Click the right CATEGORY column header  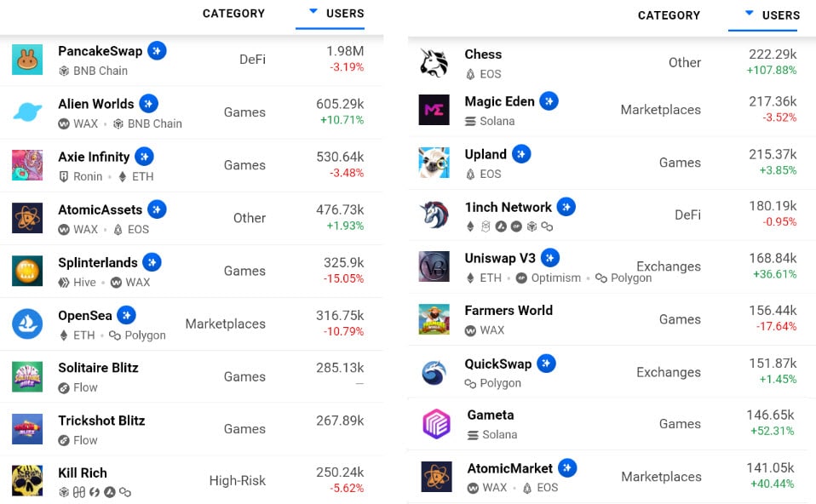click(x=669, y=15)
